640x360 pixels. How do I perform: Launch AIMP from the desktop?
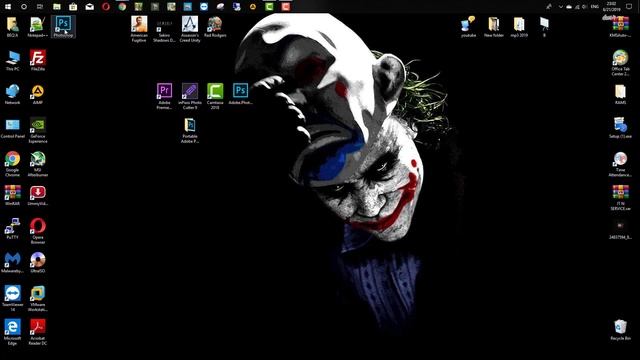pyautogui.click(x=38, y=94)
